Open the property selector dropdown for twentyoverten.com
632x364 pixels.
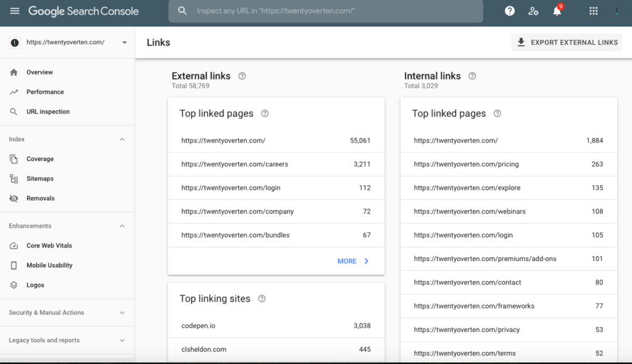[124, 43]
